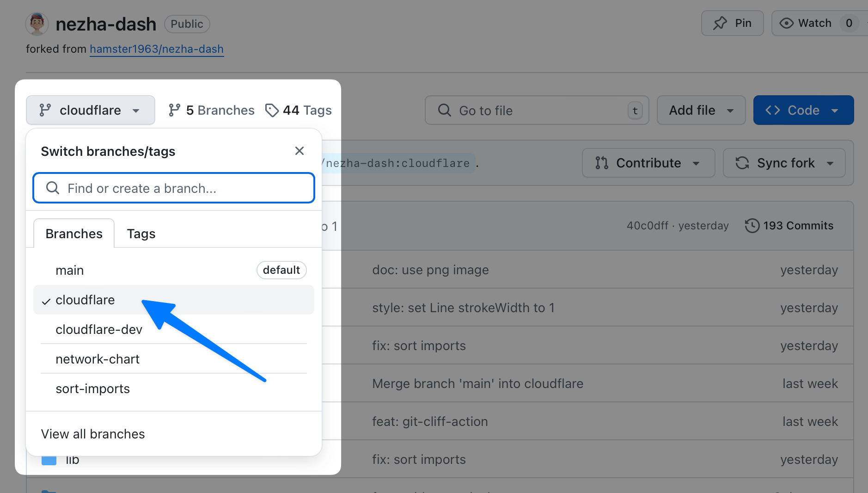The width and height of the screenshot is (868, 493).
Task: Click the history clock icon for commits
Action: pos(752,226)
